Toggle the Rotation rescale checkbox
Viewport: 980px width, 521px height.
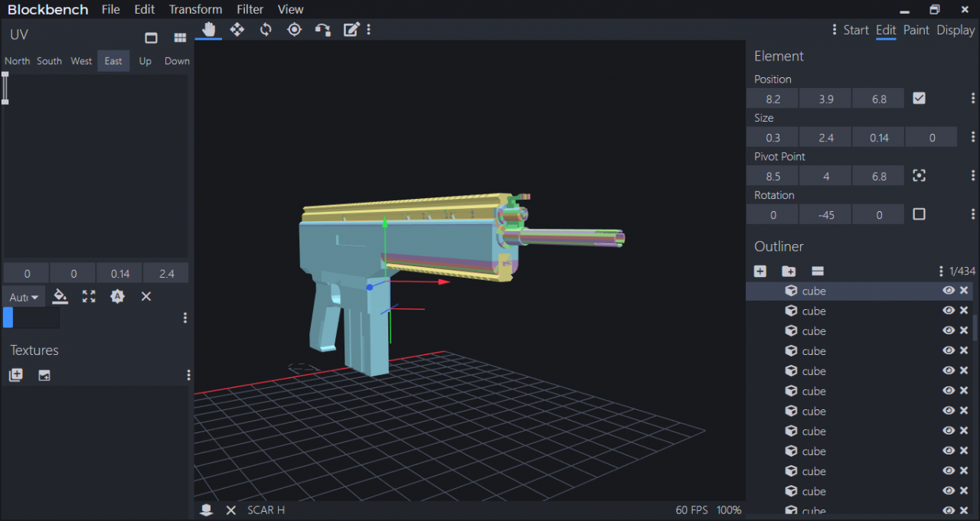click(x=919, y=213)
